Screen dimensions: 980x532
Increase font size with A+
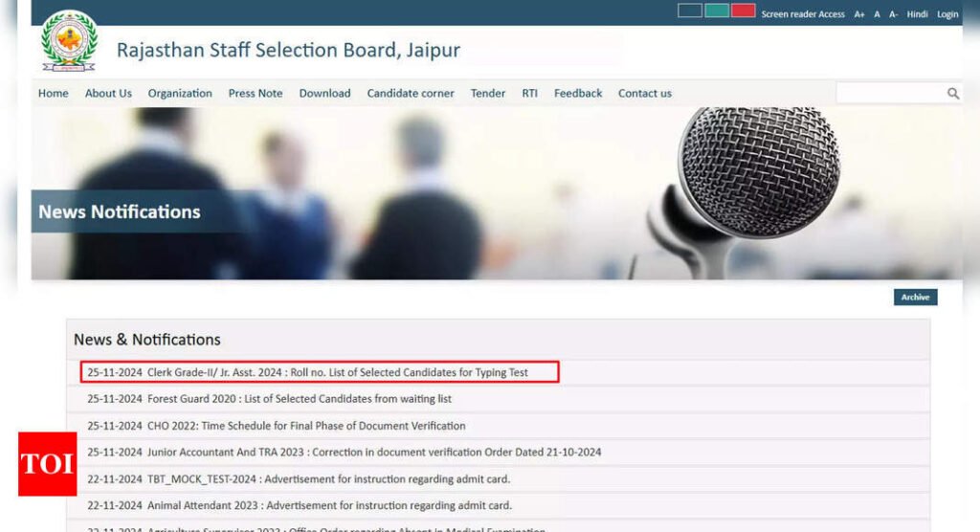(x=859, y=13)
